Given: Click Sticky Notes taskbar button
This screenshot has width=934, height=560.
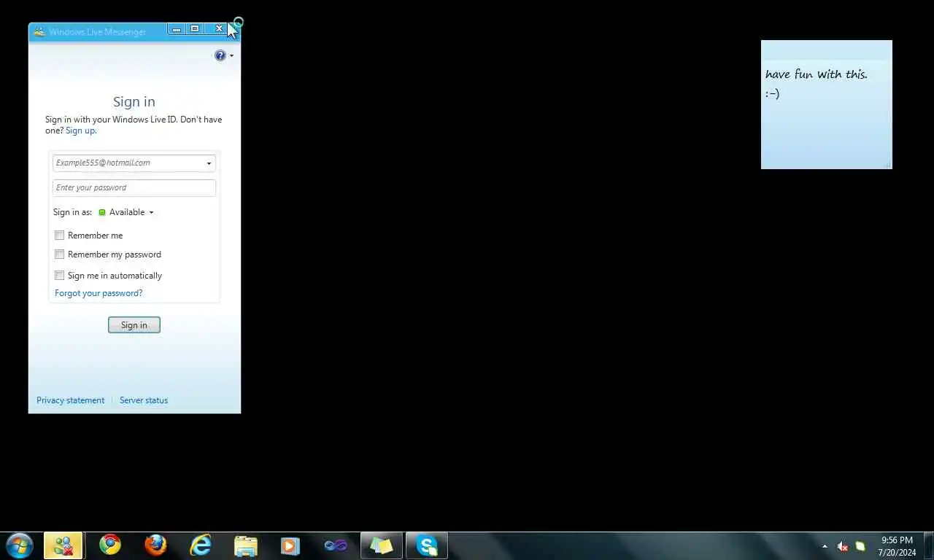Looking at the screenshot, I should pyautogui.click(x=381, y=545).
